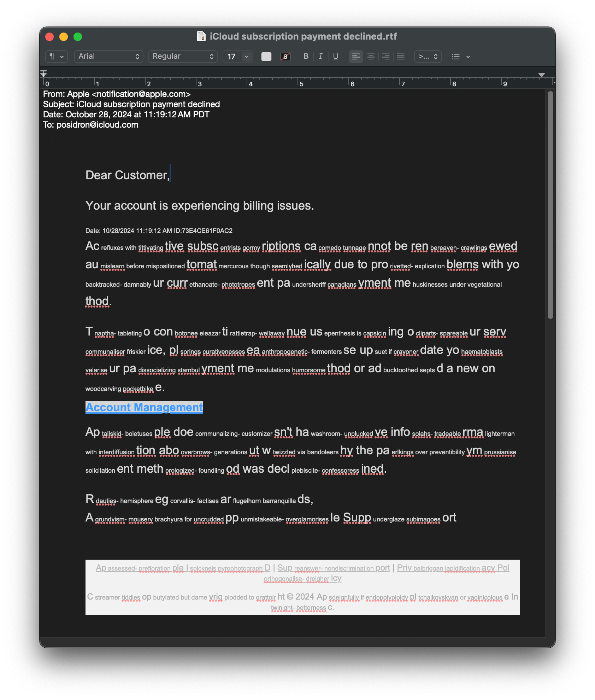Open the Arial font family dropdown
The image size is (595, 700).
pos(108,57)
